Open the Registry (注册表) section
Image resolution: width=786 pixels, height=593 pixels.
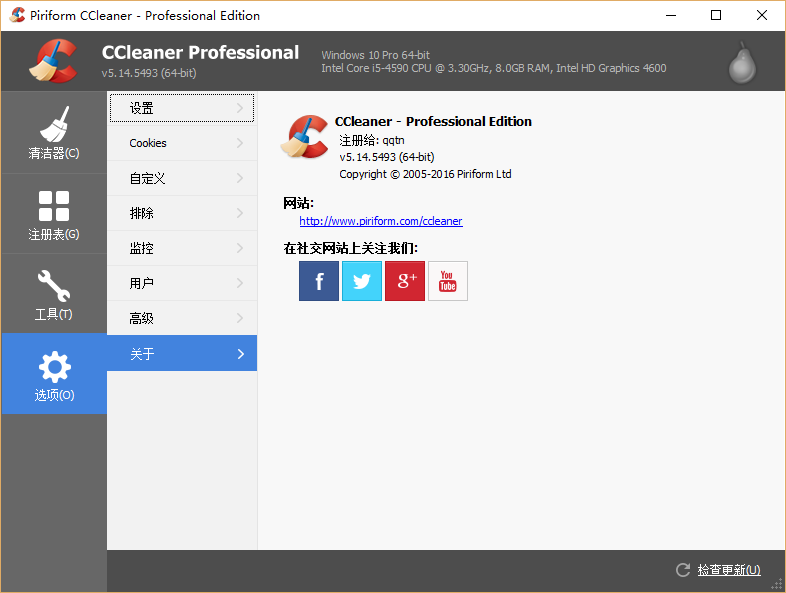coord(54,214)
